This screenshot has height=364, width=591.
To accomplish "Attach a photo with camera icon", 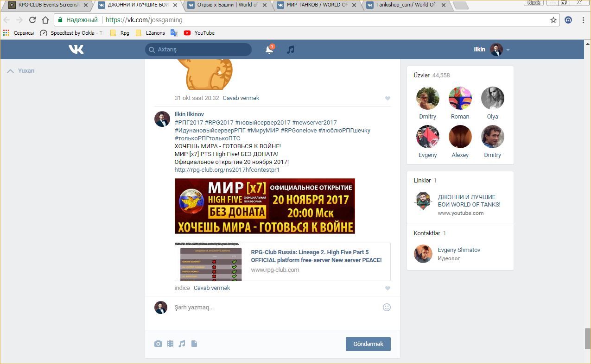I will (x=158, y=344).
